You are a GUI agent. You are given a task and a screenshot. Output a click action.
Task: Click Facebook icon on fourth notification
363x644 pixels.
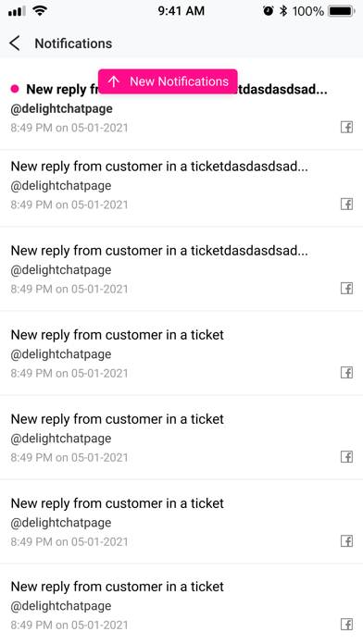(346, 373)
